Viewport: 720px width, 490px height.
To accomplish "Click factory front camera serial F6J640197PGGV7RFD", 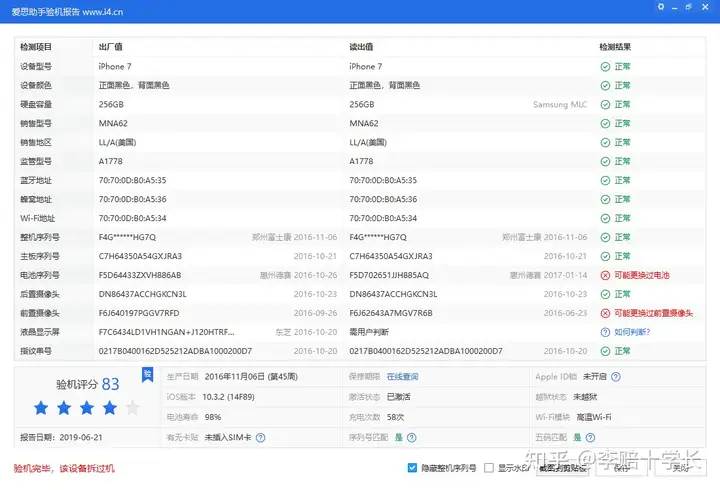I will pos(139,313).
